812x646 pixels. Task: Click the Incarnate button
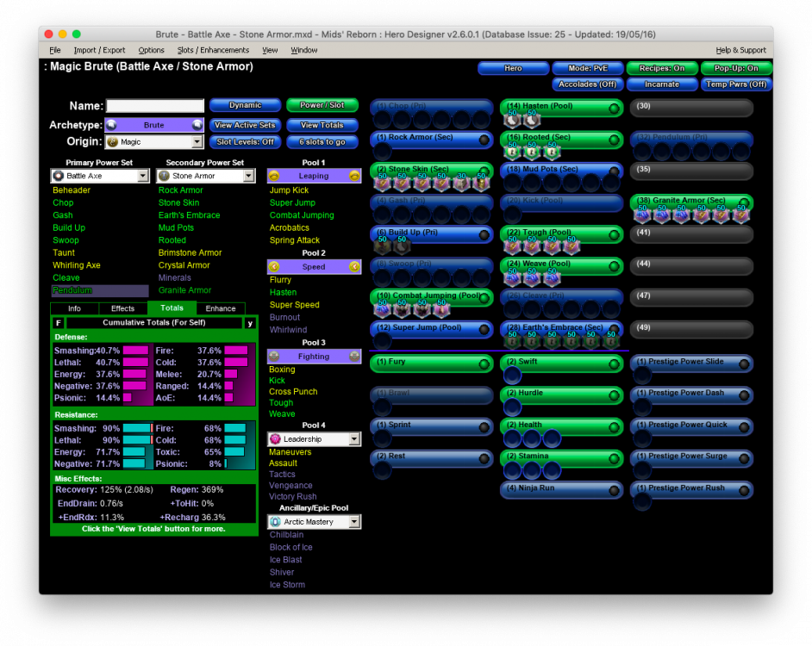pos(661,84)
